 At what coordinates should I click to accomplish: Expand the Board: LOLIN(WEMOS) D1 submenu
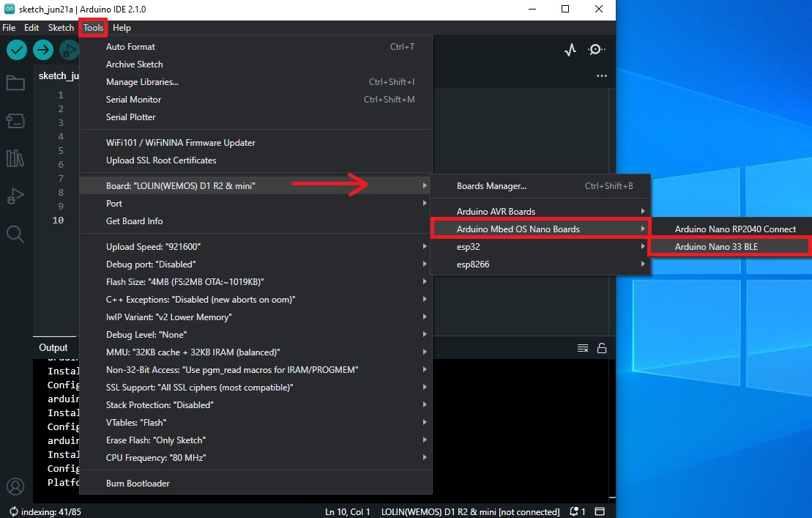[256, 185]
